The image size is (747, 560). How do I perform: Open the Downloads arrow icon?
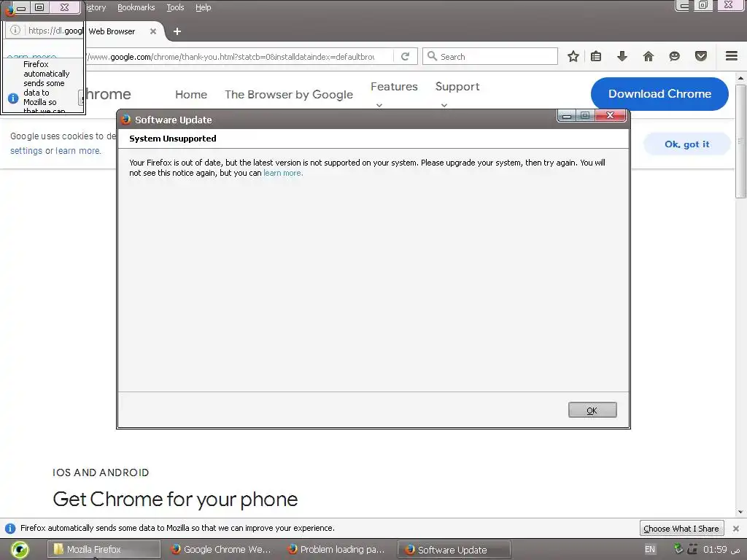click(x=622, y=57)
